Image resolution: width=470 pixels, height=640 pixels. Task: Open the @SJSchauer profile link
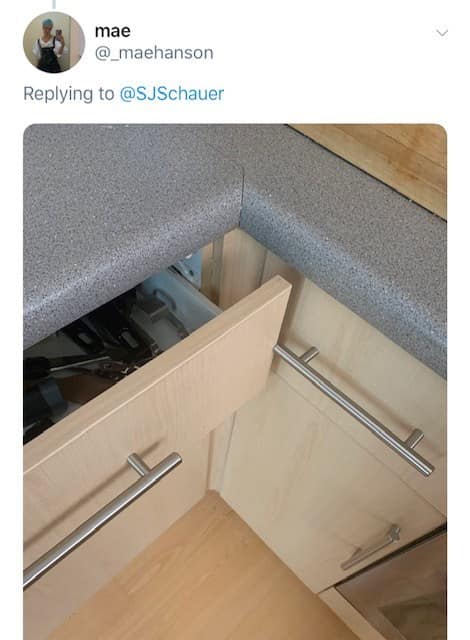(x=172, y=93)
